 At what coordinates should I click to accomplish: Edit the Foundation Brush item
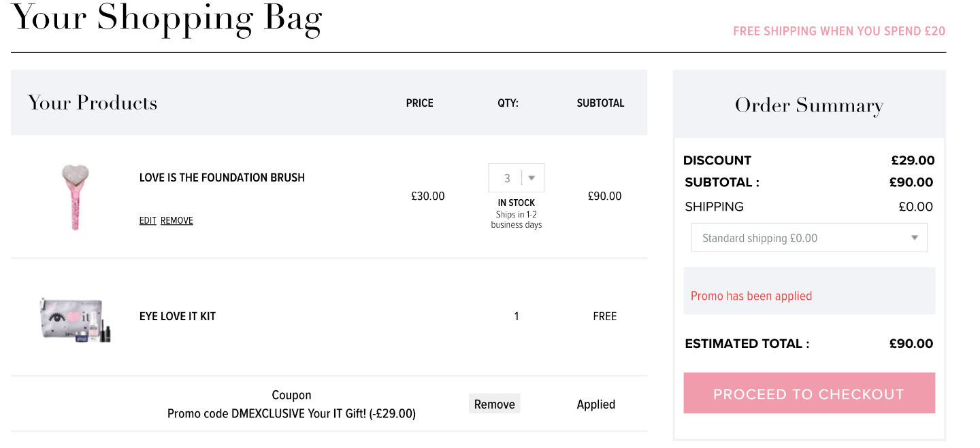click(x=148, y=220)
